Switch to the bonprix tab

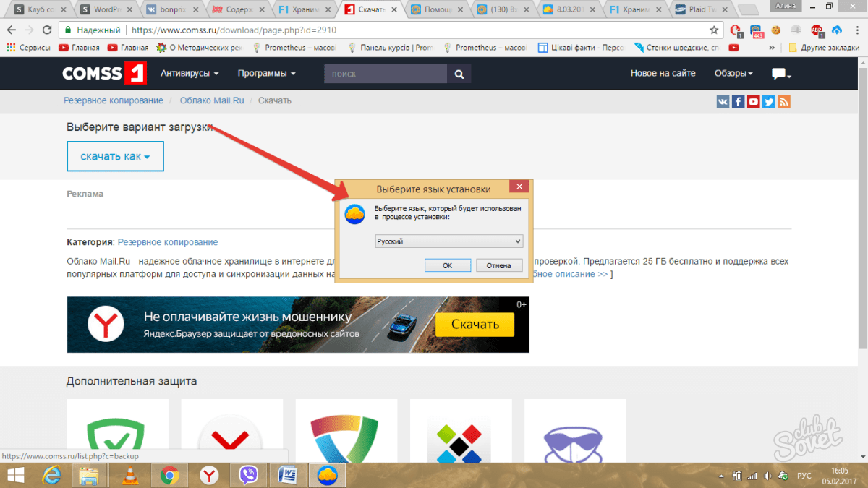(x=172, y=10)
